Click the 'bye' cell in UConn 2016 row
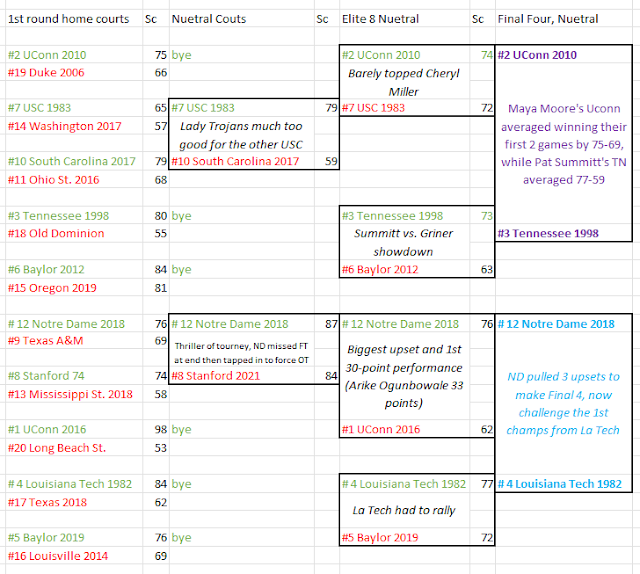 [x=242, y=429]
